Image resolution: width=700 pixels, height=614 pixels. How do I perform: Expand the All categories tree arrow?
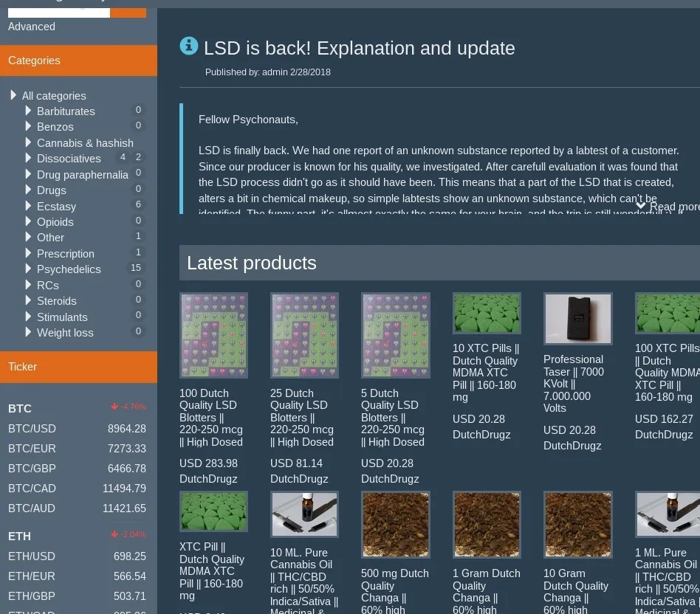13,95
